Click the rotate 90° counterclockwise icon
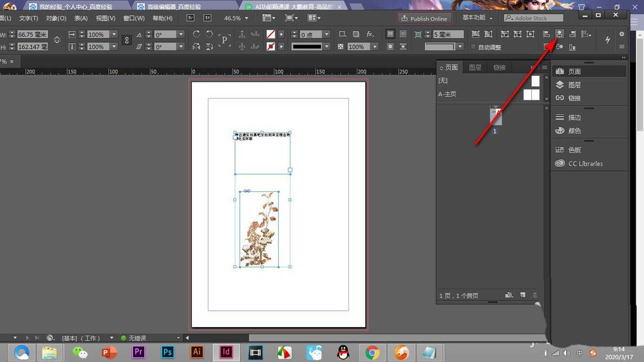Viewport: 644px width, 362px height. point(209,34)
